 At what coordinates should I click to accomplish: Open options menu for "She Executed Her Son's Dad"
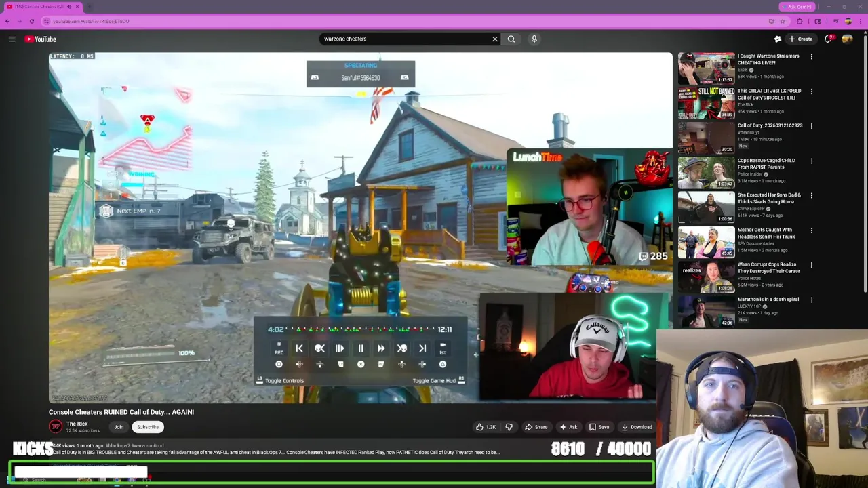(811, 196)
